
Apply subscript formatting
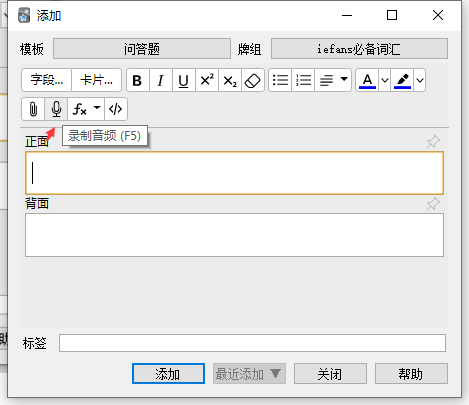click(x=230, y=80)
